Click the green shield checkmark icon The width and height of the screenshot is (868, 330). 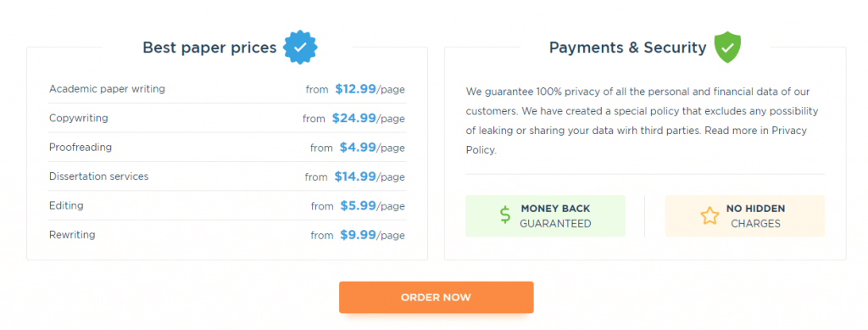click(727, 48)
